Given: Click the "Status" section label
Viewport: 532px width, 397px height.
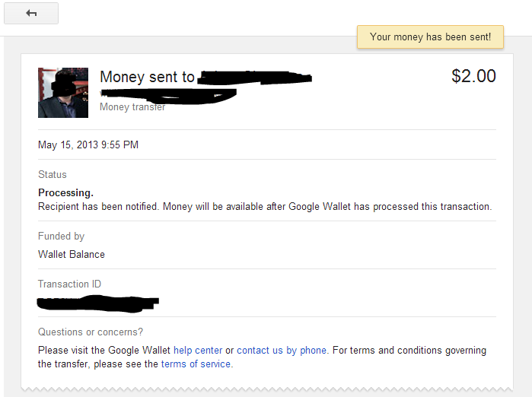Looking at the screenshot, I should [53, 175].
